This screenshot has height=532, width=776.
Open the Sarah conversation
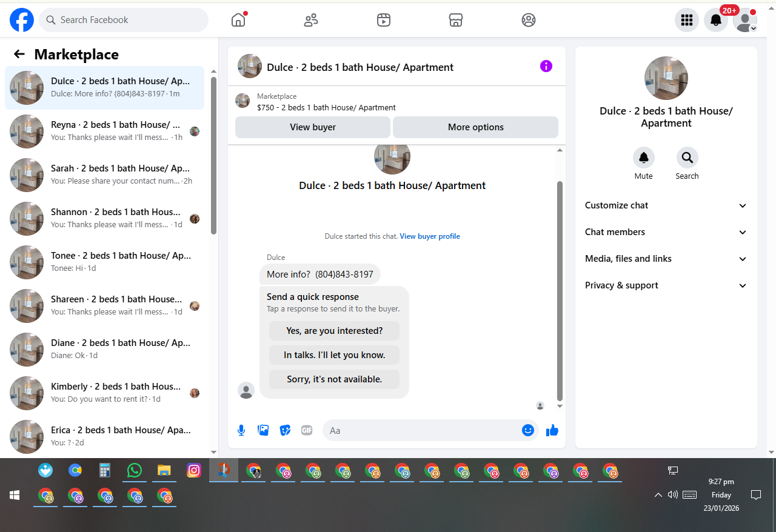tap(105, 175)
